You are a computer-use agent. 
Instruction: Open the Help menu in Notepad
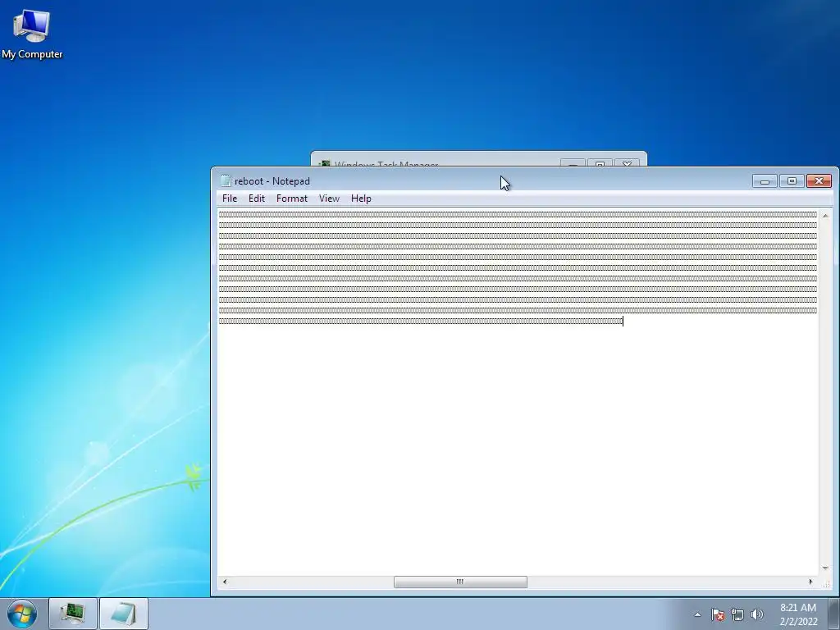[361, 199]
